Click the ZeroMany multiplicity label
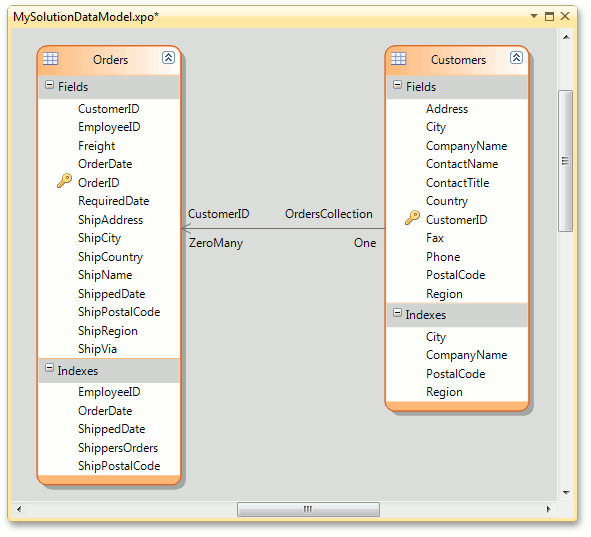The height and width of the screenshot is (537, 591). pyautogui.click(x=216, y=243)
